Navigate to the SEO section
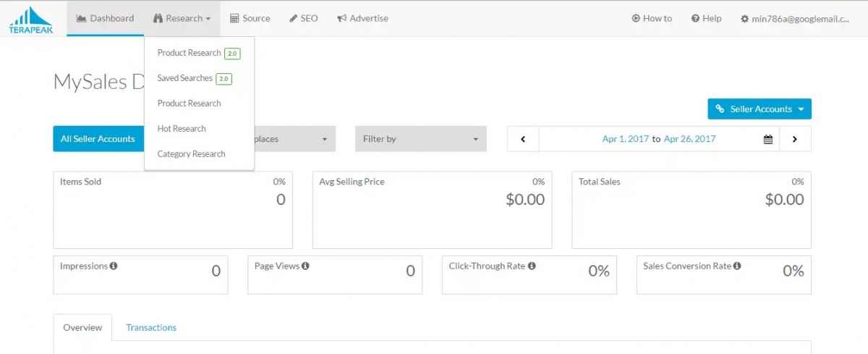 303,19
